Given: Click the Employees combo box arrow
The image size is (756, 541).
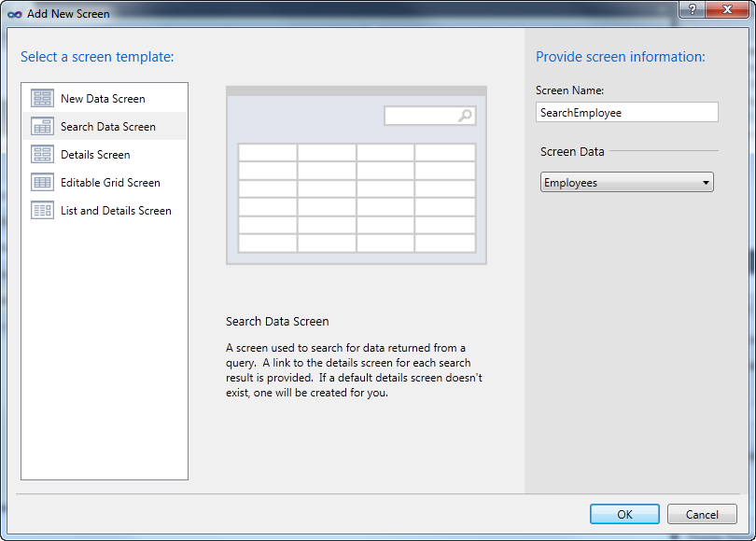Looking at the screenshot, I should 706,182.
